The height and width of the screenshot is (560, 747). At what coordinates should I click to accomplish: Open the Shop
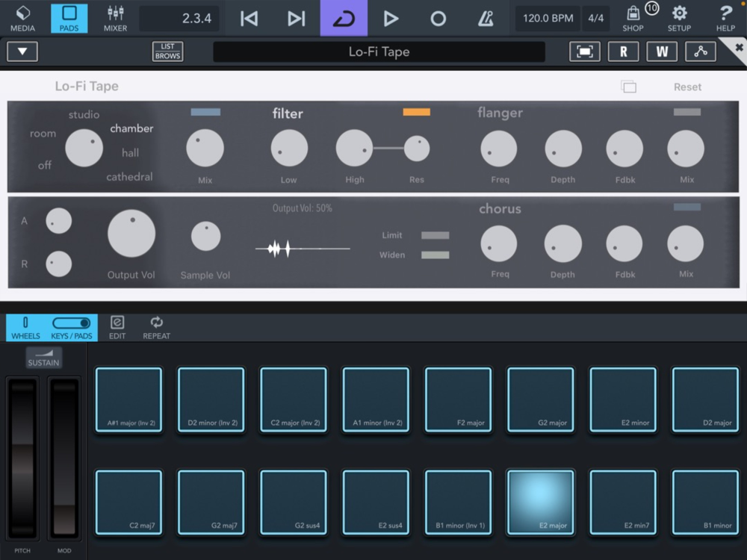tap(633, 19)
